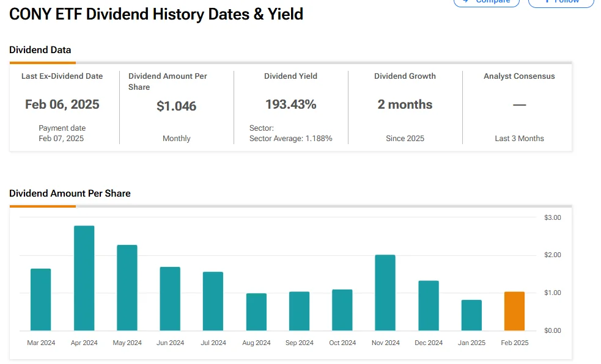Select the 193.43% dividend yield figure
The image size is (601, 364).
click(x=291, y=104)
